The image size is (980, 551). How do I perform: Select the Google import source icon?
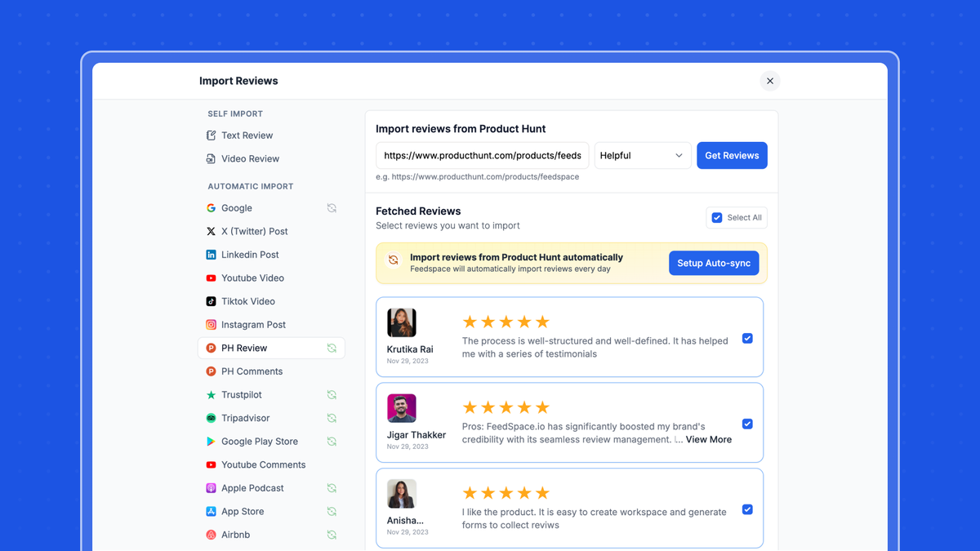coord(212,207)
